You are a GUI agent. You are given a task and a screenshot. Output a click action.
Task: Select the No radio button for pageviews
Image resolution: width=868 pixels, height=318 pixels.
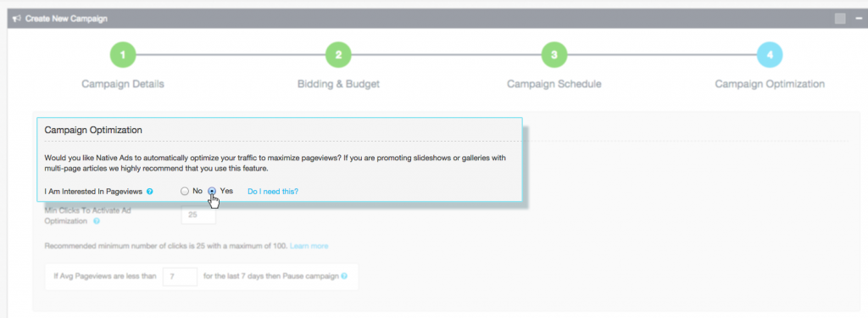pos(184,191)
